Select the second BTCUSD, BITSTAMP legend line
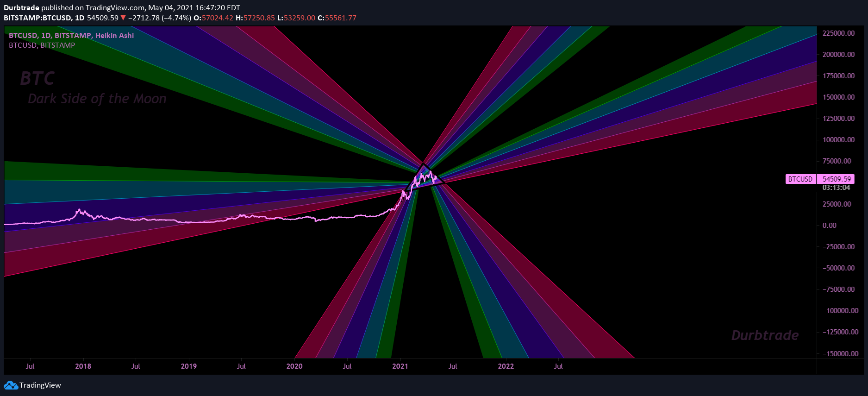Image resolution: width=868 pixels, height=396 pixels. pos(42,45)
